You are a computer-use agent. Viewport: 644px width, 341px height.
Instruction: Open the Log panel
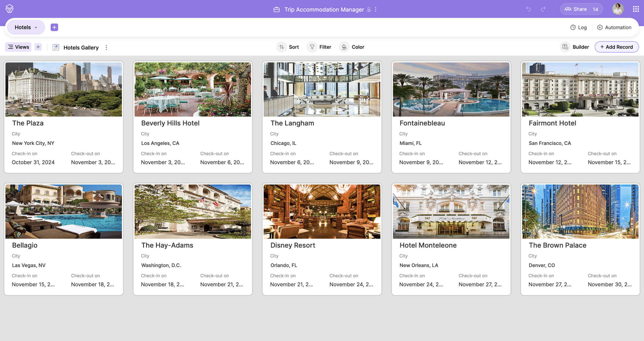pyautogui.click(x=578, y=27)
